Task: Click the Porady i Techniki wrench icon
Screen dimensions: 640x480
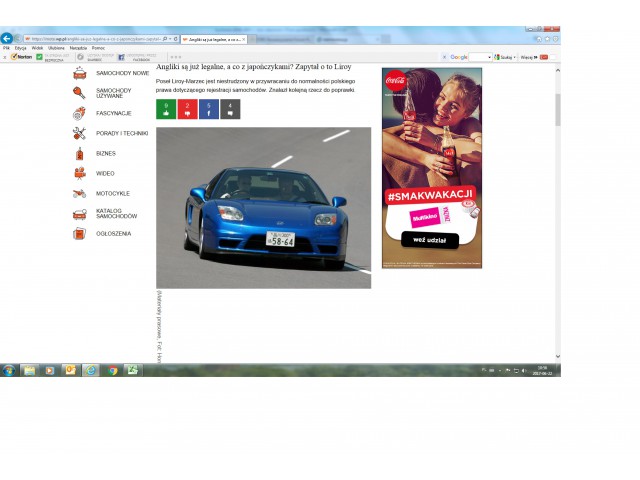Action: (x=79, y=133)
